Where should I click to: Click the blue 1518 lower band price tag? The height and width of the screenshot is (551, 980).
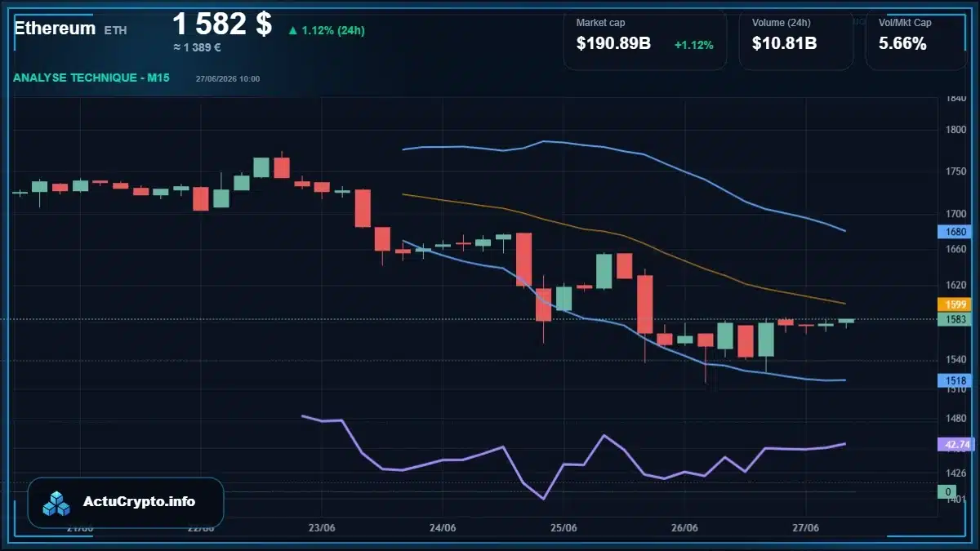click(955, 380)
